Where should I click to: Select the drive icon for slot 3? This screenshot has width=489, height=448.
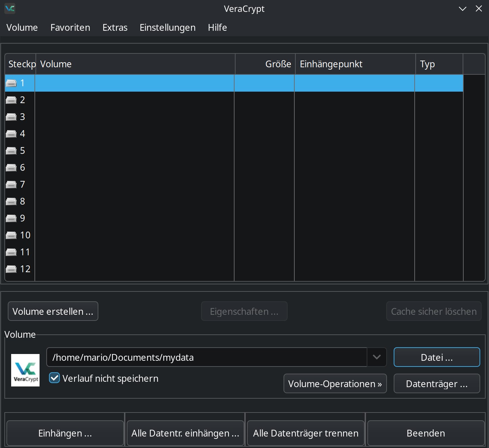(11, 117)
